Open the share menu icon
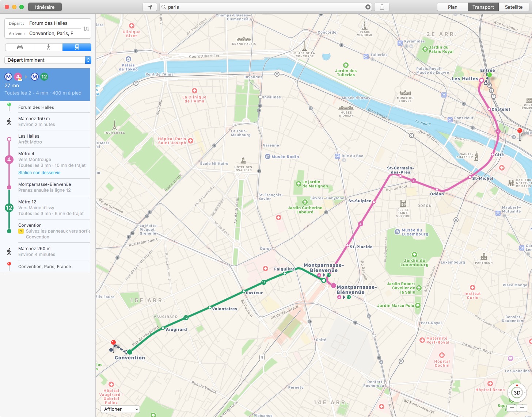The height and width of the screenshot is (417, 532). click(x=382, y=7)
